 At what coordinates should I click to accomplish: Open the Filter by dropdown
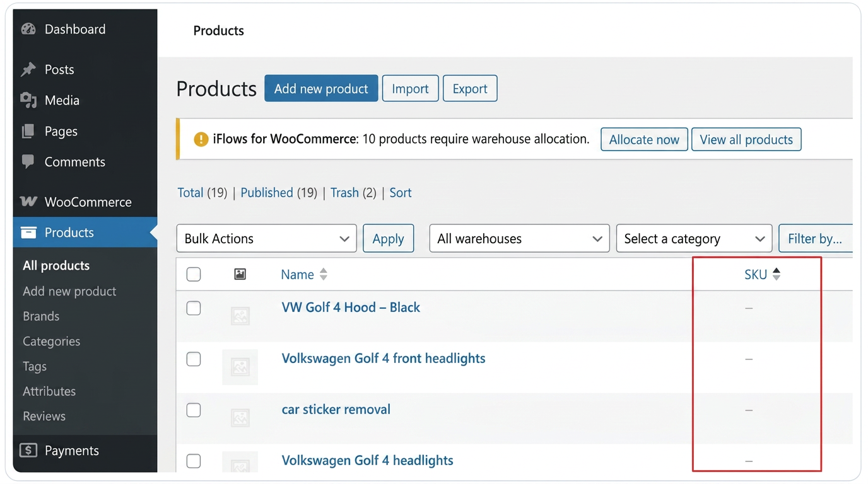point(815,239)
